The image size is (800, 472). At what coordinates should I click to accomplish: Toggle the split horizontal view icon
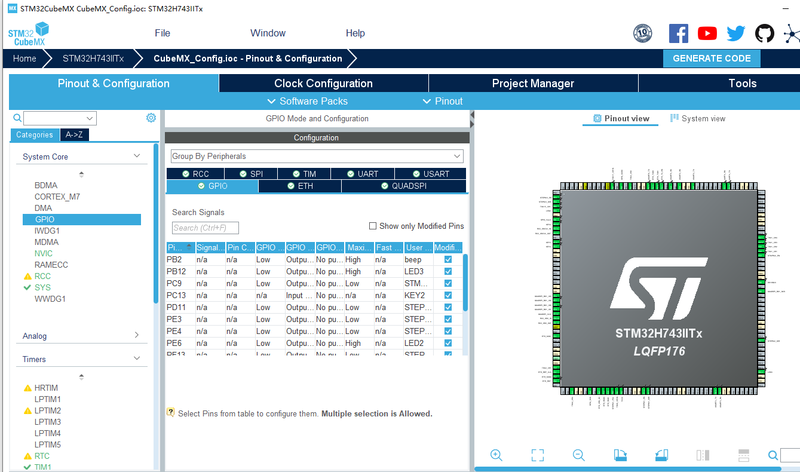[744, 455]
